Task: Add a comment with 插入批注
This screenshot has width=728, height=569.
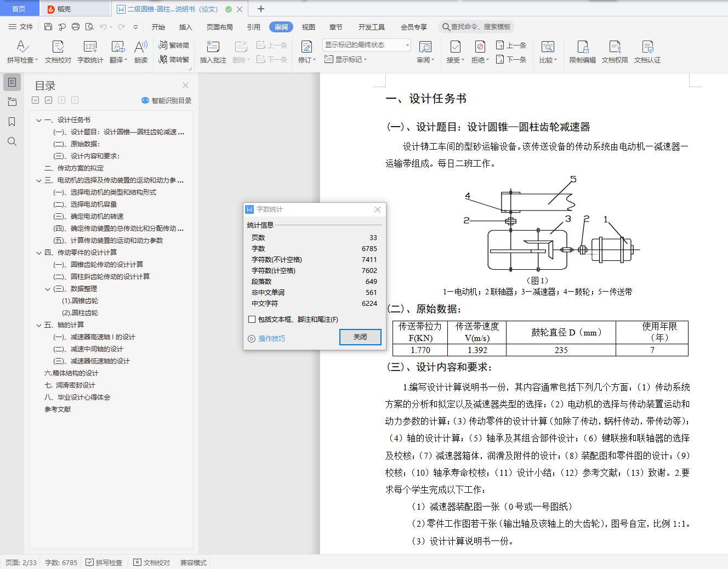Action: (213, 52)
